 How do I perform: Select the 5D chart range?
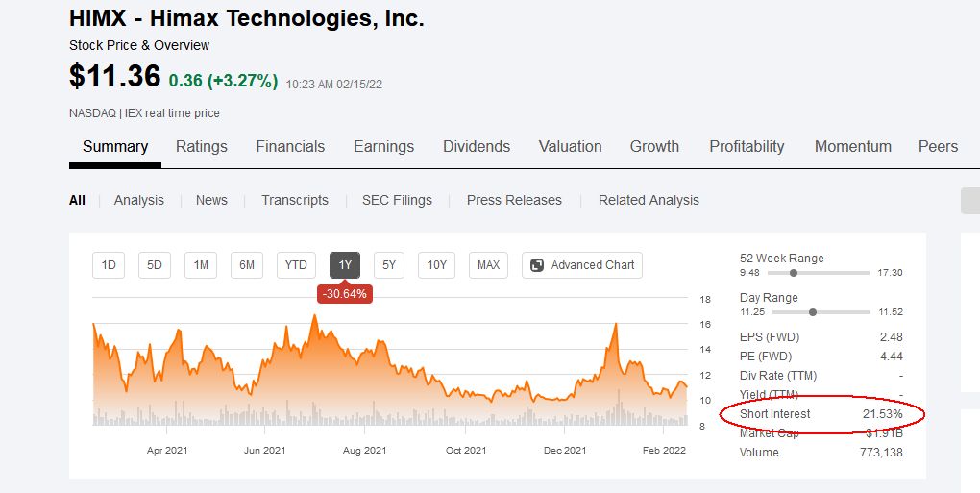point(155,265)
